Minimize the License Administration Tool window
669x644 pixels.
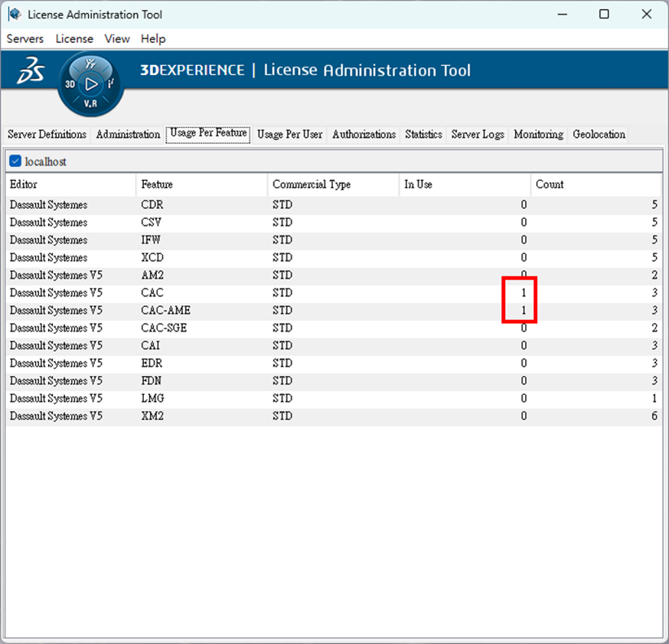[563, 14]
